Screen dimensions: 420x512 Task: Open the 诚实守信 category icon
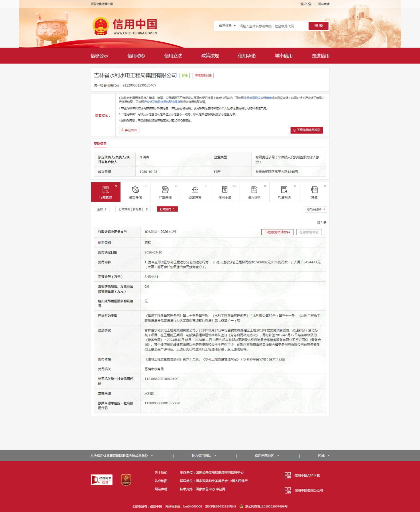click(x=135, y=190)
